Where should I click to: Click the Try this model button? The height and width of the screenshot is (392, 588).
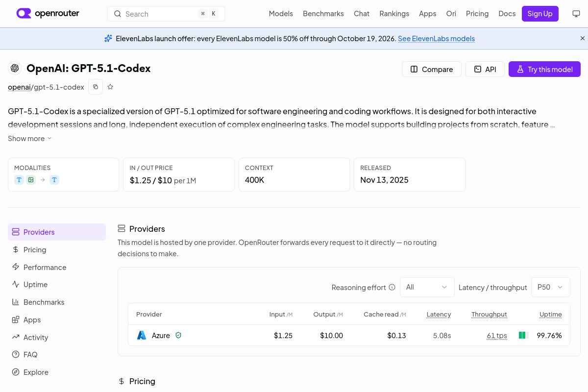coord(544,69)
